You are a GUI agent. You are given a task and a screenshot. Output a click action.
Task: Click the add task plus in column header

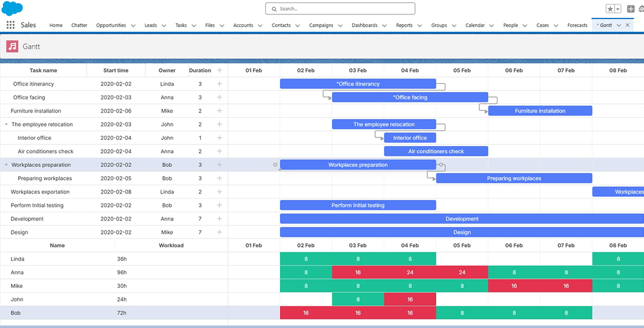point(219,70)
